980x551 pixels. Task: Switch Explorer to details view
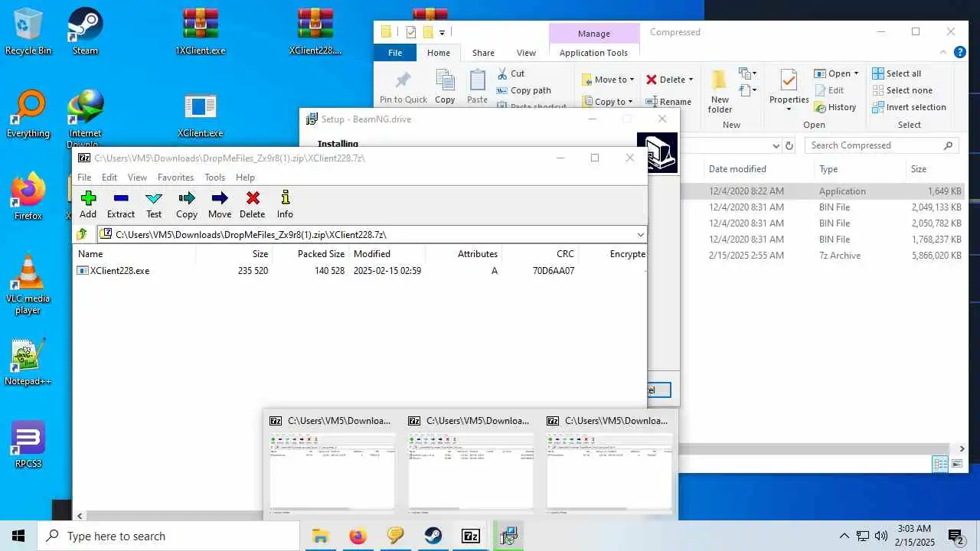pyautogui.click(x=940, y=464)
